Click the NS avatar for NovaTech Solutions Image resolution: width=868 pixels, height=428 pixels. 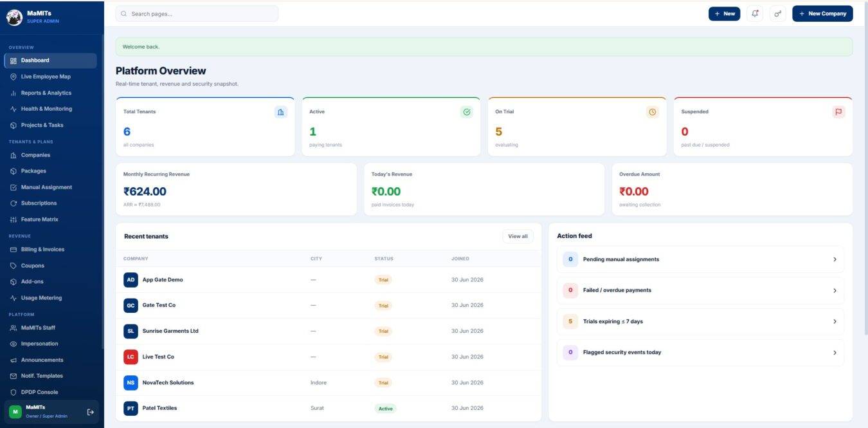coord(131,382)
